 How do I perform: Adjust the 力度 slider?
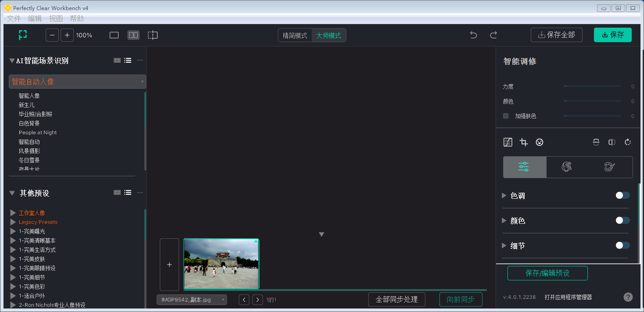592,86
